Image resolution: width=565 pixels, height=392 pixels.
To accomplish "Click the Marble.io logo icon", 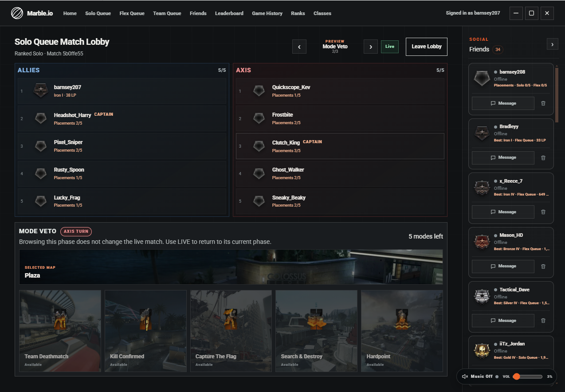I will (x=17, y=13).
